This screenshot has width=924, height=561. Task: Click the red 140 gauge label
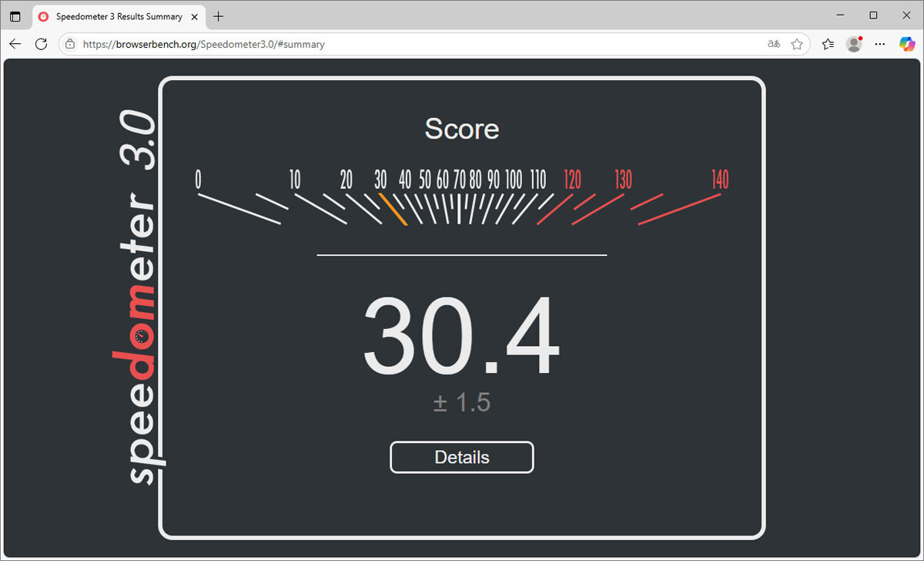click(720, 180)
